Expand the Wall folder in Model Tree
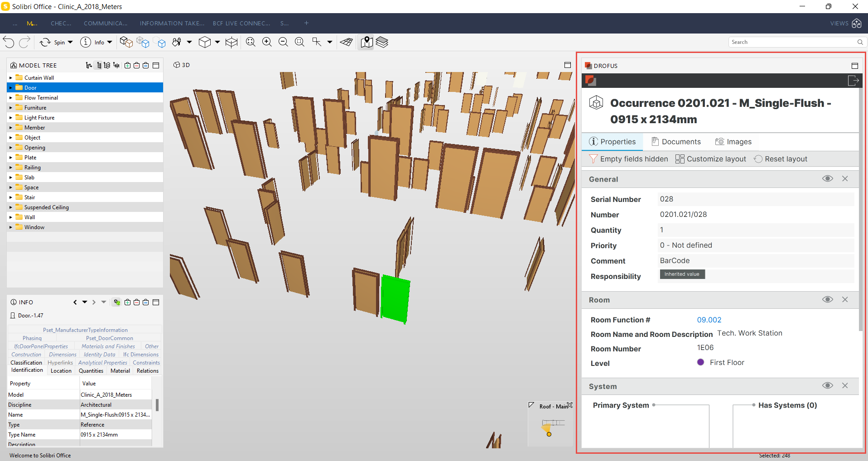Image resolution: width=868 pixels, height=461 pixels. (x=11, y=217)
